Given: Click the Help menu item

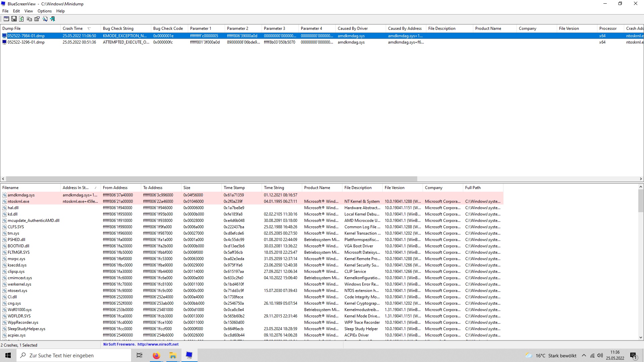Looking at the screenshot, I should [x=61, y=11].
